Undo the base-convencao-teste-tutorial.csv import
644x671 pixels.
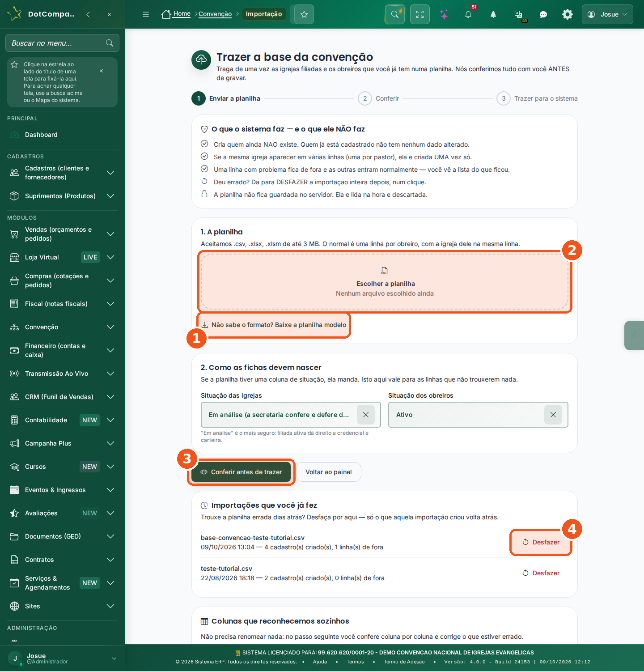pos(541,542)
